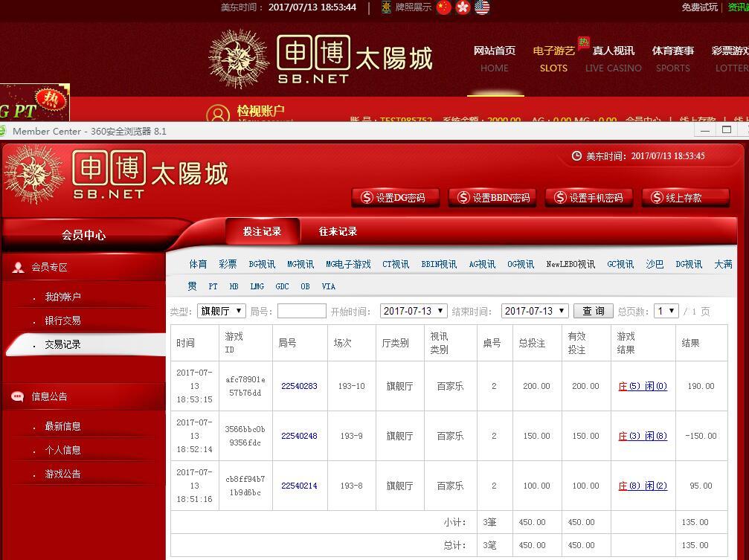Screen dimensions: 749x560
Task: Open game result 庄(3) 闲(8)
Action: coord(643,436)
